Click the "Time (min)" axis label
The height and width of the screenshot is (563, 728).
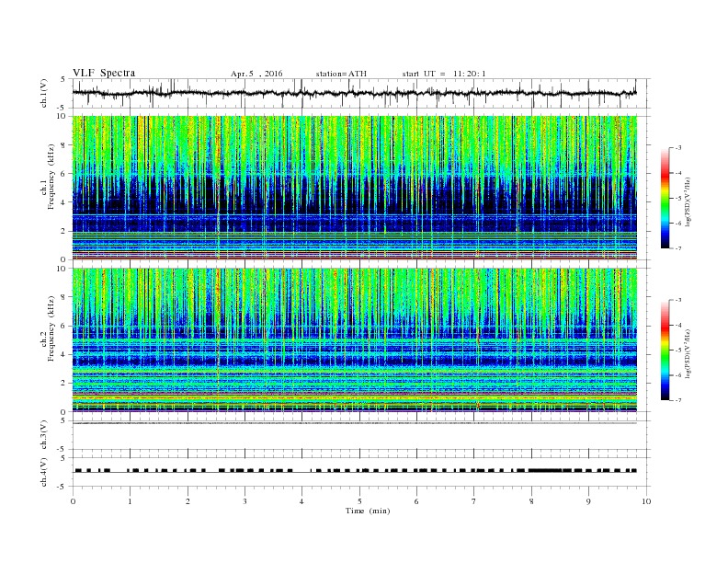[368, 511]
